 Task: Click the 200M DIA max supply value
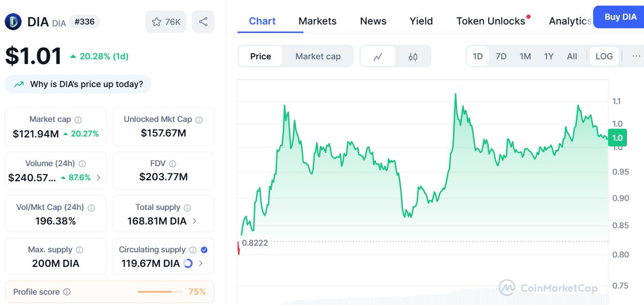tap(56, 264)
